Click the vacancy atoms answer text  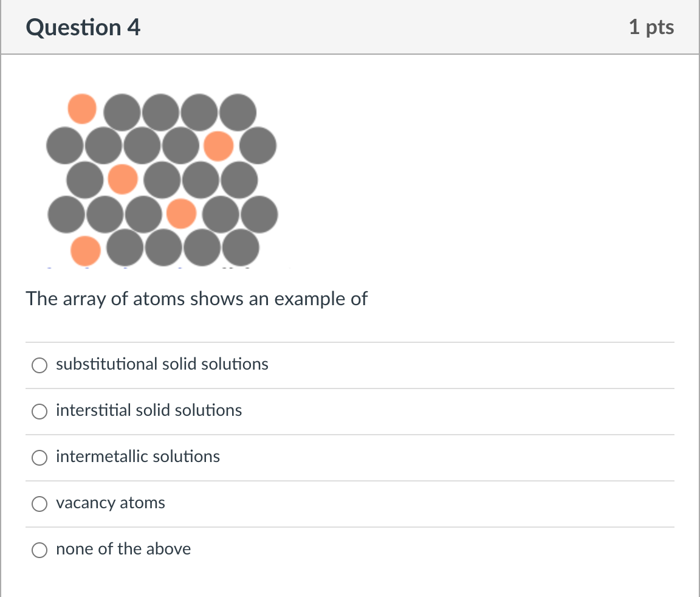(x=110, y=503)
